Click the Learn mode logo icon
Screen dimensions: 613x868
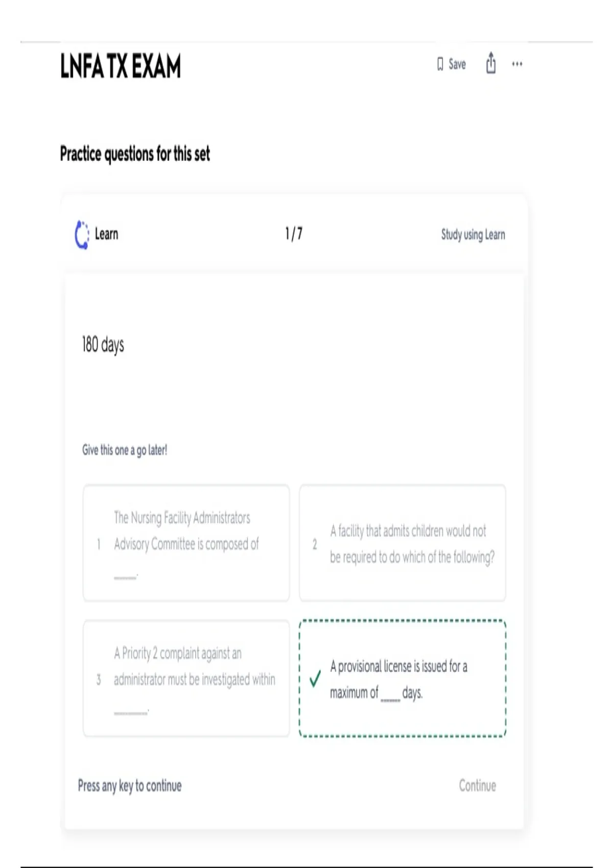(x=82, y=235)
